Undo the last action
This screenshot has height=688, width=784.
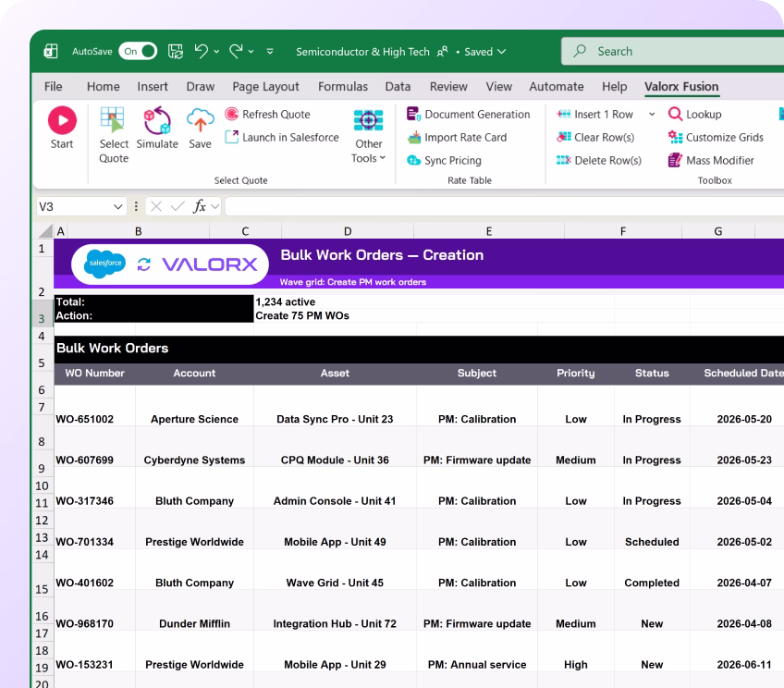click(201, 51)
